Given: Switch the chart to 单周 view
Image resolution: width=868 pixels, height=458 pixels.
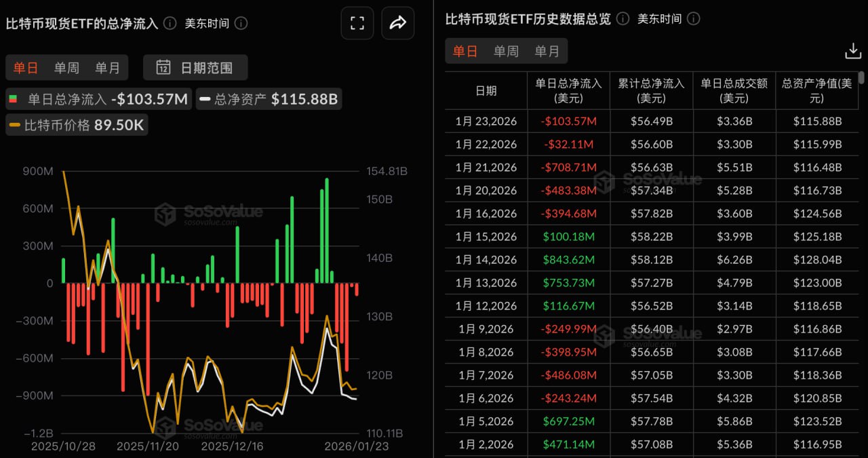Looking at the screenshot, I should pos(66,67).
